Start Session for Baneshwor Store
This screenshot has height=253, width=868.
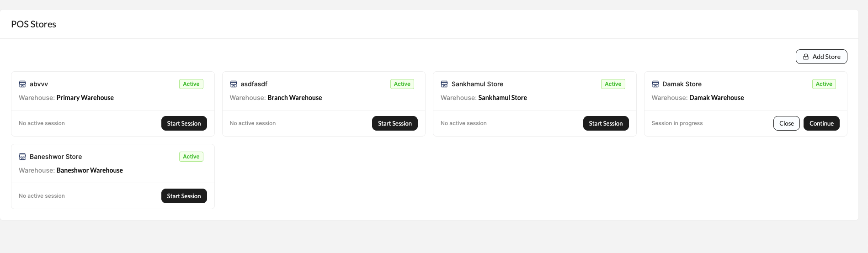184,196
